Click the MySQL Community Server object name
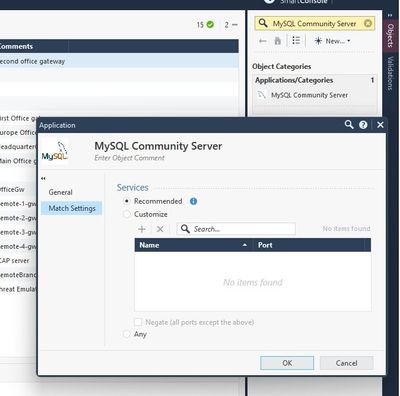 [x=158, y=146]
